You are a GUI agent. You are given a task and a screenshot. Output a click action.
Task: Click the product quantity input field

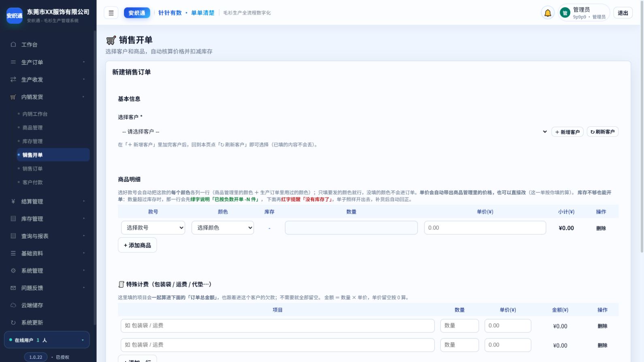[351, 228]
